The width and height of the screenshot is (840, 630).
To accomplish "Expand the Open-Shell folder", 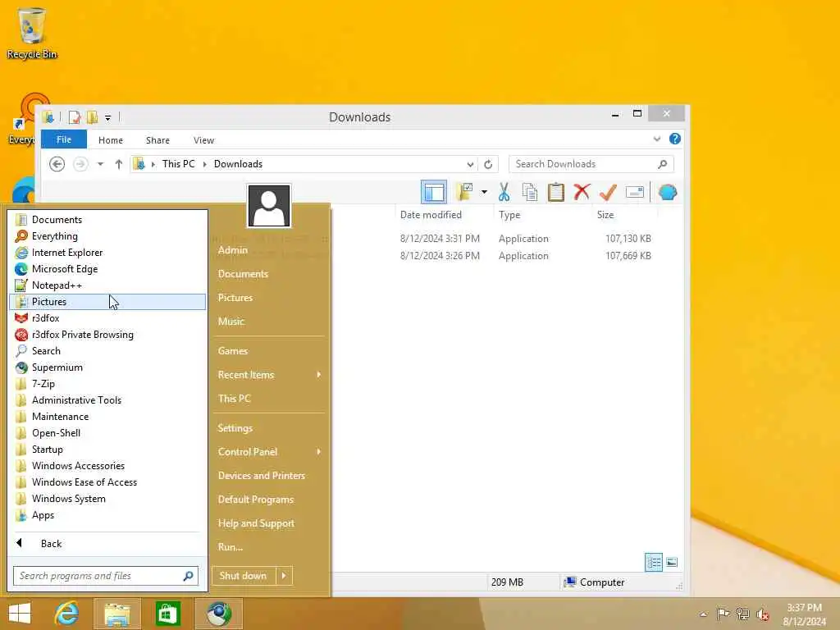I will tap(107, 433).
